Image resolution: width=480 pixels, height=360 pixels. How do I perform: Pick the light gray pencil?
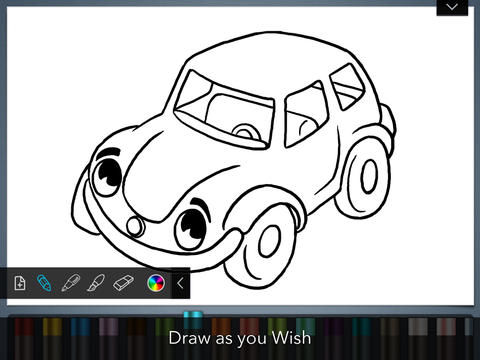[417, 338]
